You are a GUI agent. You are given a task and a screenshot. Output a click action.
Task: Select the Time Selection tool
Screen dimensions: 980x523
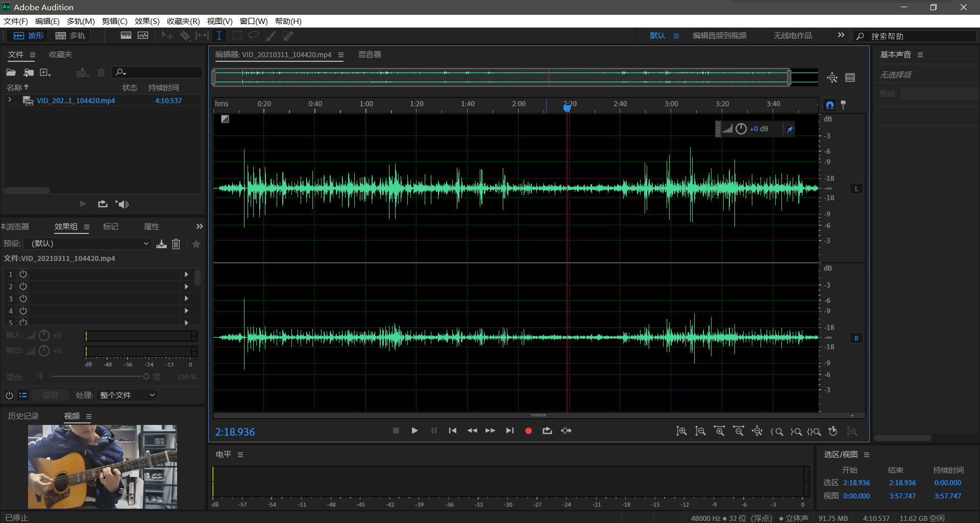tap(219, 36)
